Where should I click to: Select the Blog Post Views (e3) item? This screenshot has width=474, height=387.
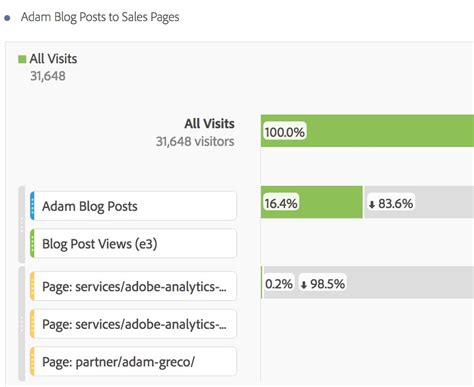click(133, 243)
